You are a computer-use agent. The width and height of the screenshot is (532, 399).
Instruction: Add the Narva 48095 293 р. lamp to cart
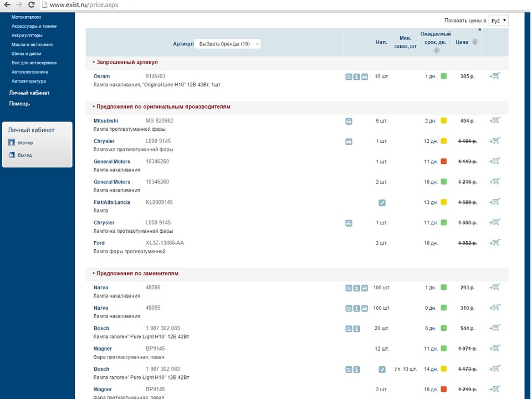(495, 288)
